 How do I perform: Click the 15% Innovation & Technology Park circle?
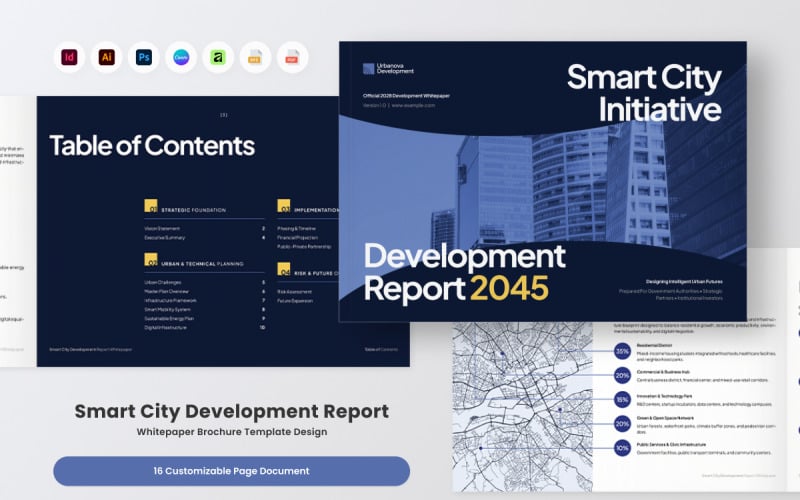[x=622, y=399]
